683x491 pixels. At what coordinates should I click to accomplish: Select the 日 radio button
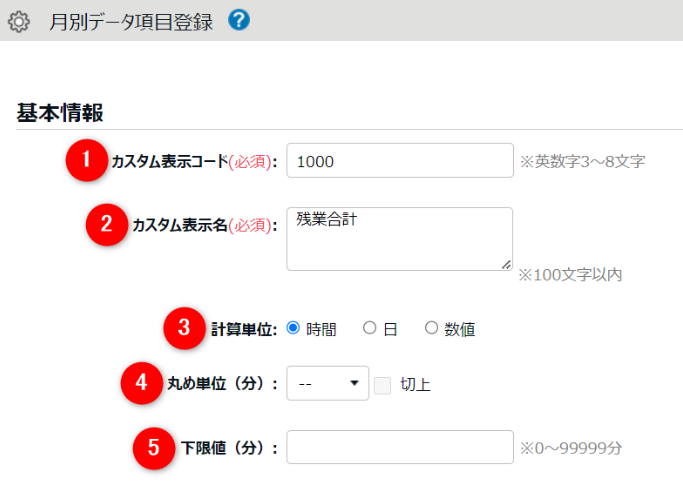click(x=369, y=327)
